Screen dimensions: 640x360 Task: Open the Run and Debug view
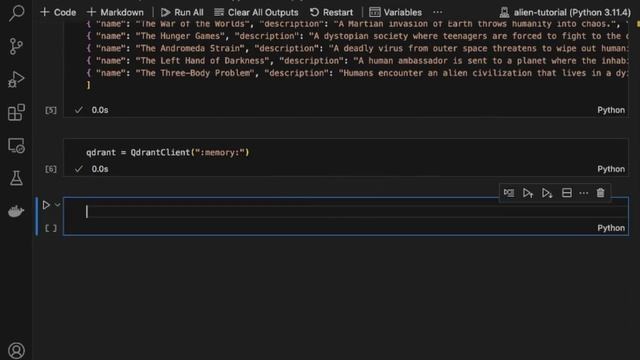click(16, 80)
